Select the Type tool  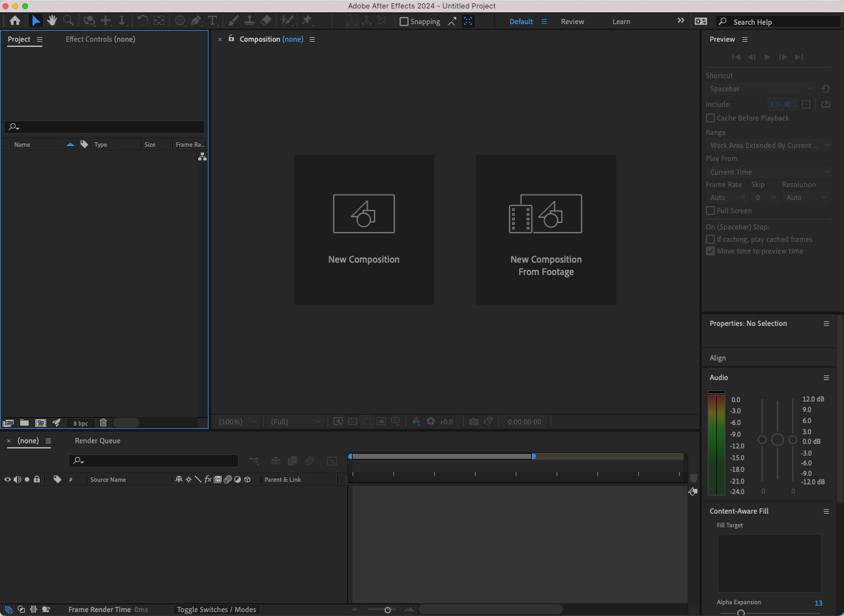[x=212, y=20]
